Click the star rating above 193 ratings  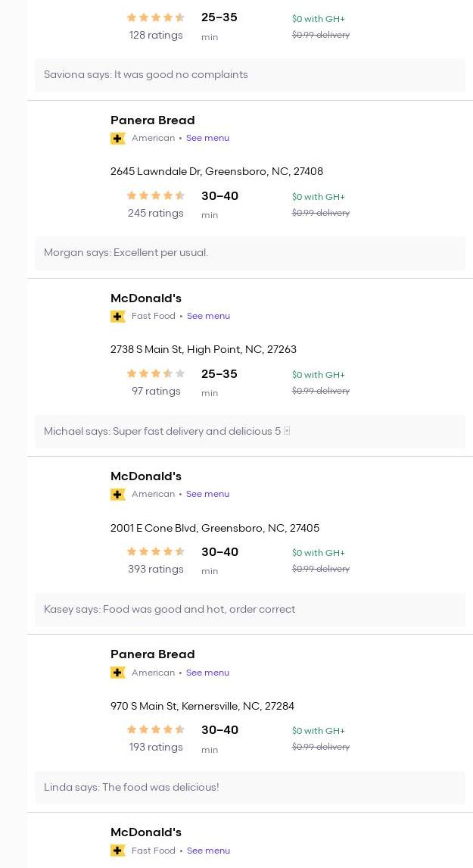[155, 730]
